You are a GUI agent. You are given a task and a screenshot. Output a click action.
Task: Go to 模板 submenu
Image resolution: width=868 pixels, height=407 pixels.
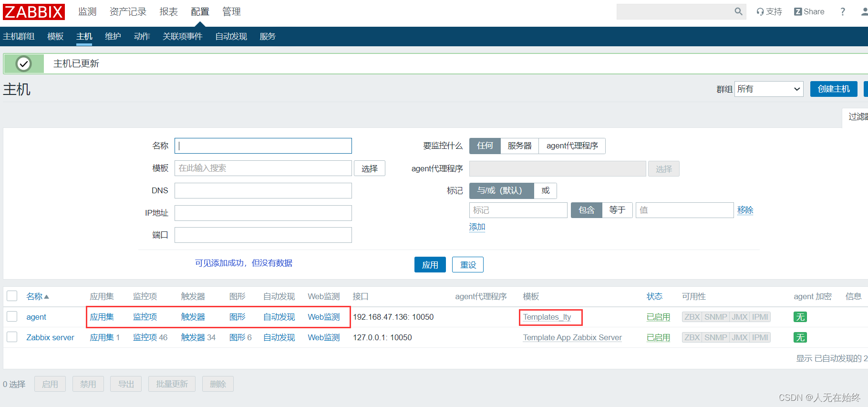point(55,37)
